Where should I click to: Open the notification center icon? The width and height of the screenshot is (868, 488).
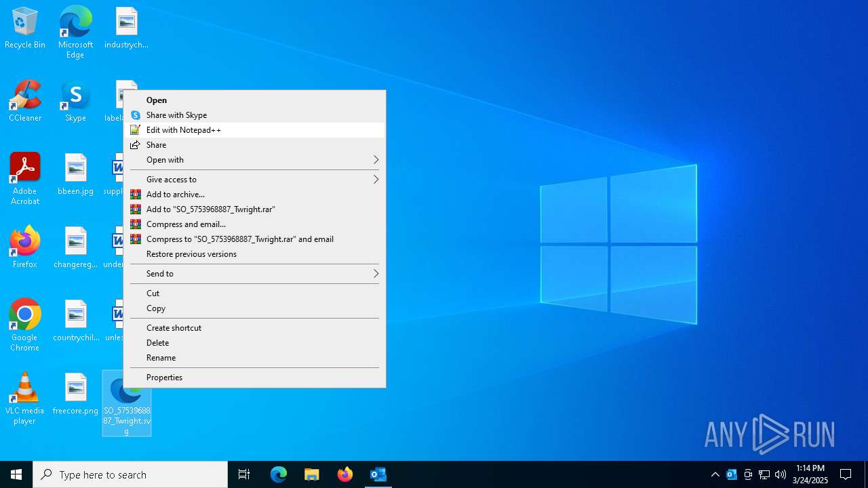coord(846,474)
